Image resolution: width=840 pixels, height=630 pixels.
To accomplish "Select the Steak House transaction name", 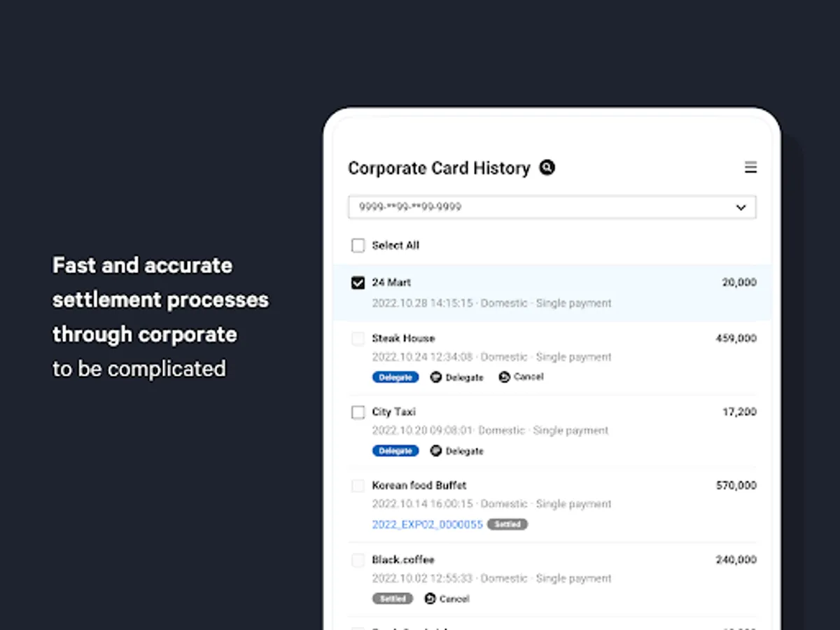I will (x=403, y=338).
